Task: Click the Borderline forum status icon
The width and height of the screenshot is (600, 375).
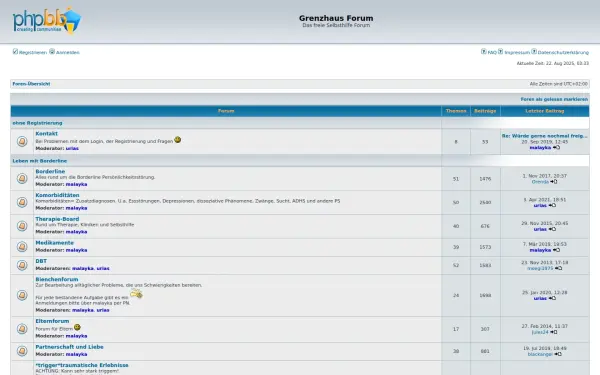Action: 22,179
